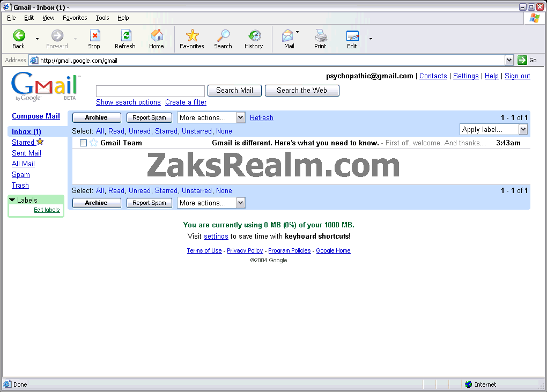This screenshot has height=392, width=547.
Task: Open the Help menu in menu bar
Action: point(123,18)
